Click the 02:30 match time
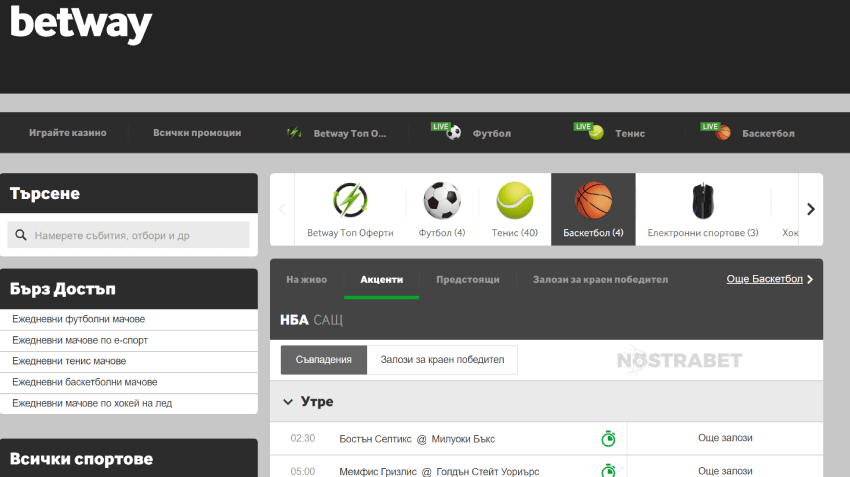This screenshot has width=850, height=477. point(302,439)
